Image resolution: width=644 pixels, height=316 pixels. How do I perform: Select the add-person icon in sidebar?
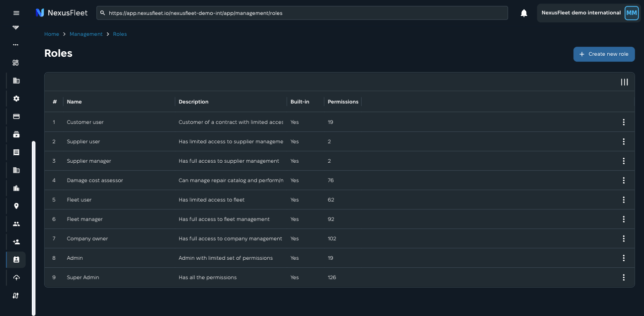click(16, 241)
